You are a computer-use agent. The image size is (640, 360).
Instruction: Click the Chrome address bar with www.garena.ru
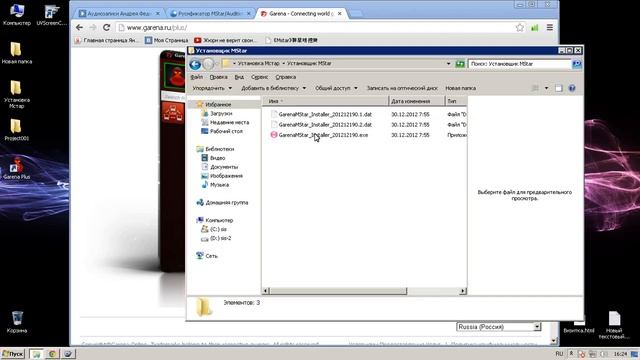tap(314, 27)
